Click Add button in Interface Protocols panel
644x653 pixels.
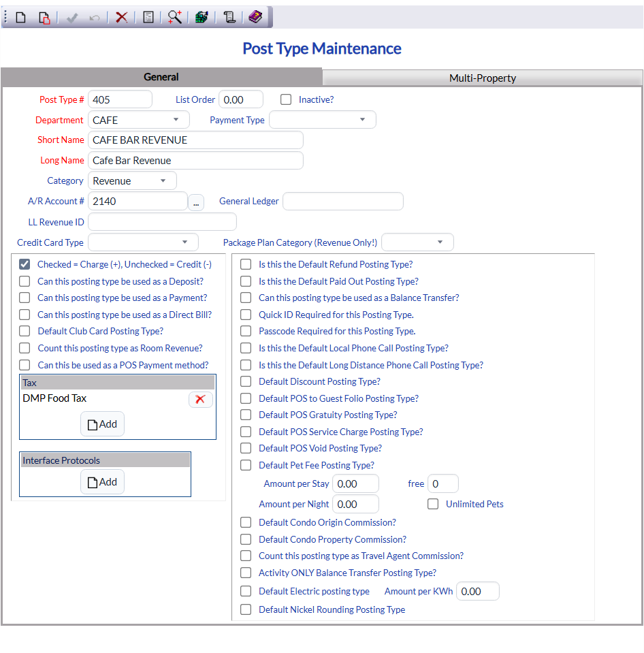point(102,482)
